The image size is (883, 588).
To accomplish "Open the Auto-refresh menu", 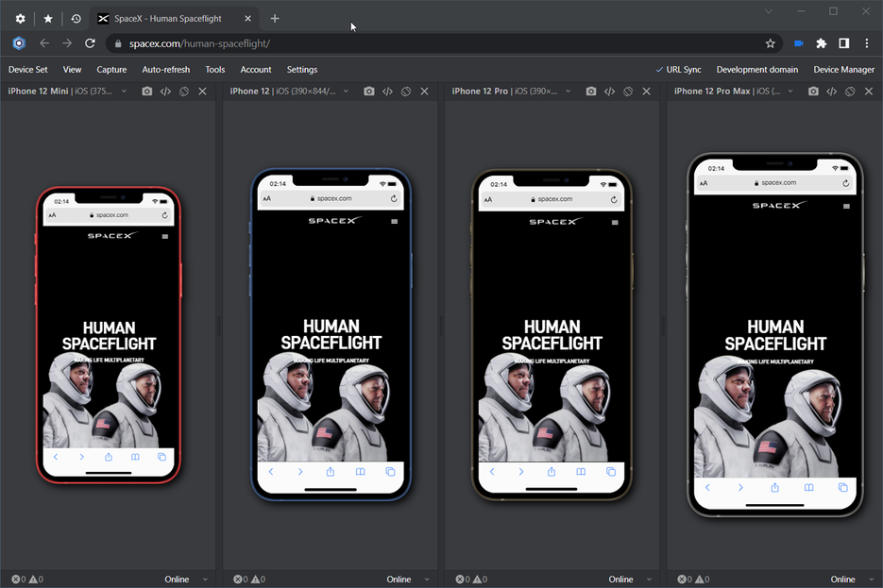I will (165, 70).
